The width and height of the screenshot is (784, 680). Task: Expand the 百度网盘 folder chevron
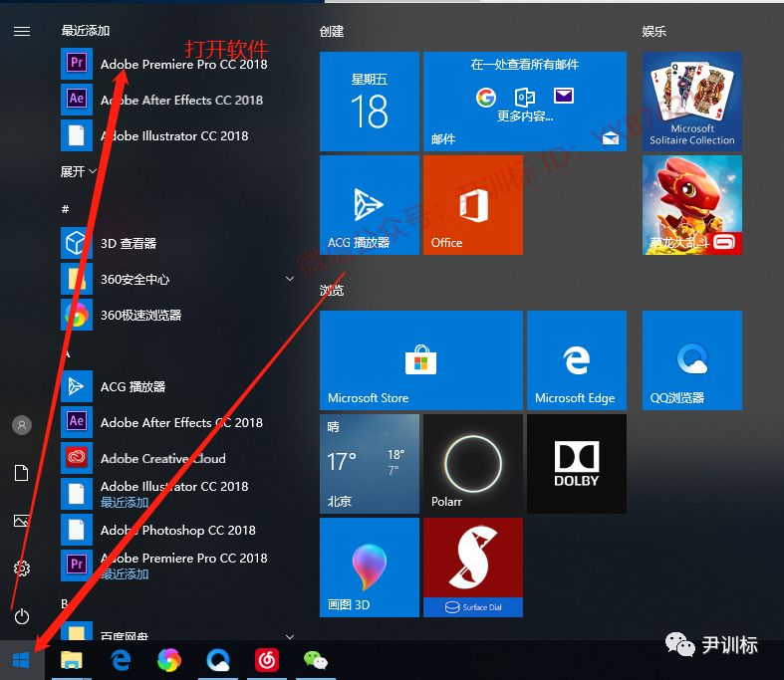[x=290, y=636]
